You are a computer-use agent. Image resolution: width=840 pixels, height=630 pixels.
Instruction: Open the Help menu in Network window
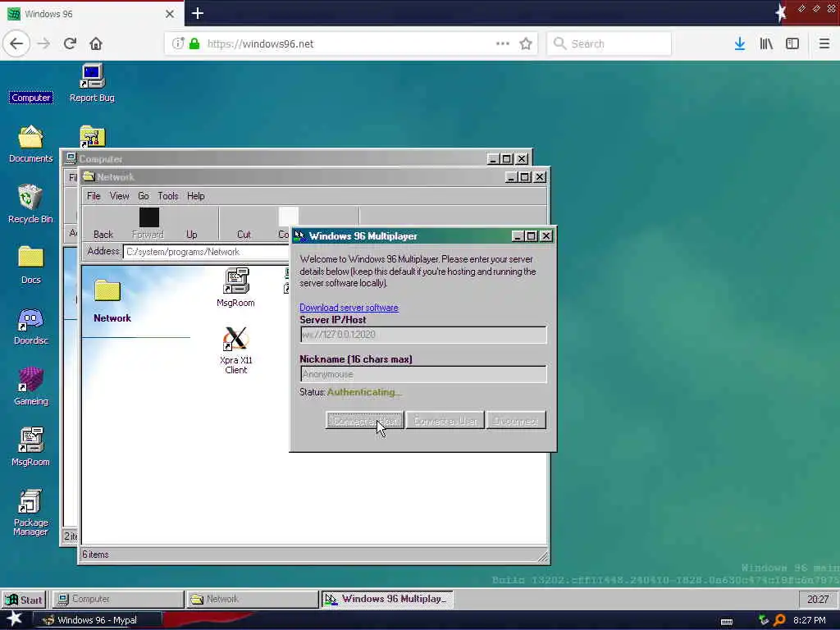point(195,196)
